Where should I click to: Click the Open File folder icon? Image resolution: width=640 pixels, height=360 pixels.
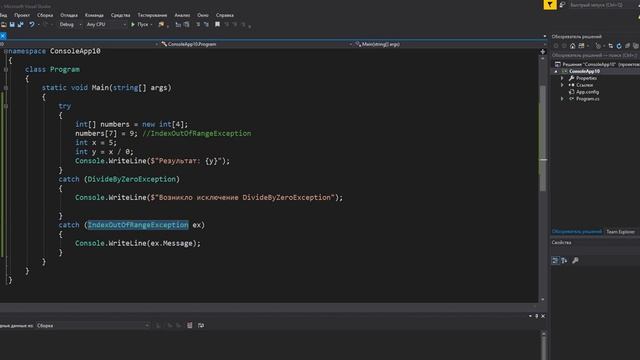[x=4, y=25]
